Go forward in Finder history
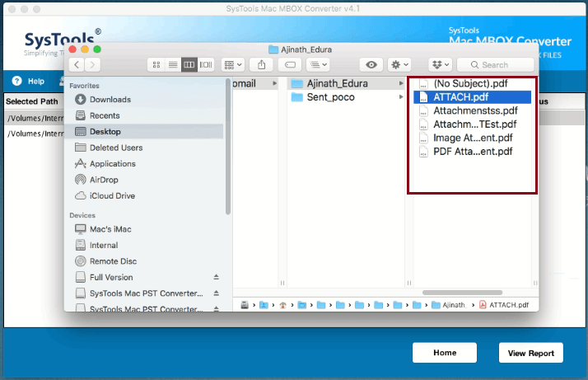Viewport: 588px width, 380px height. click(x=92, y=65)
